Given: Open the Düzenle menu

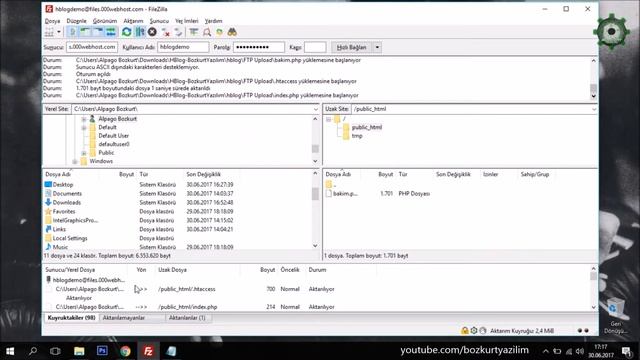Looking at the screenshot, I should (x=76, y=21).
